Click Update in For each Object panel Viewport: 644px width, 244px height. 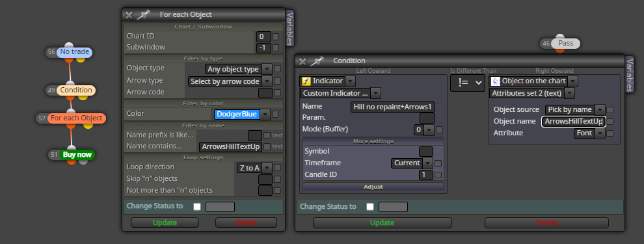165,223
